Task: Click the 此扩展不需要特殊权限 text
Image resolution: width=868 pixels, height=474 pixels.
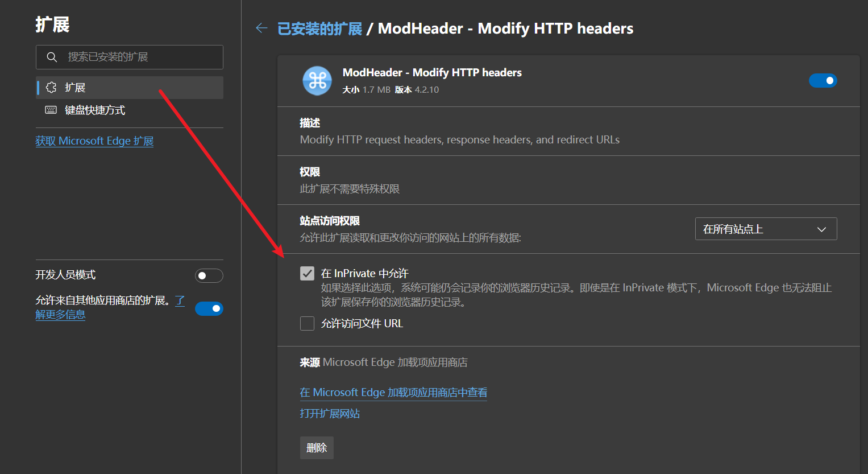Action: (x=350, y=189)
